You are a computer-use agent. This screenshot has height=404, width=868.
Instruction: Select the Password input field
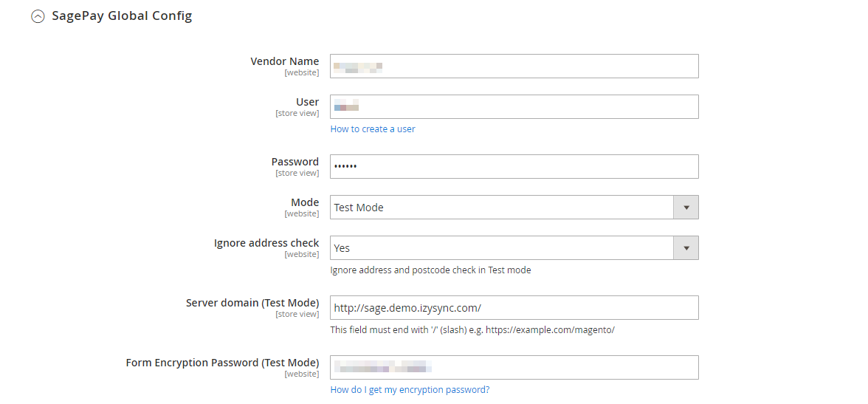point(514,167)
